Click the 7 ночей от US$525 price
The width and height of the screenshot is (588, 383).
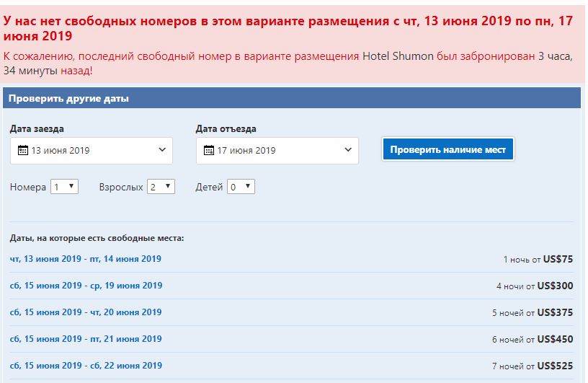(x=533, y=366)
